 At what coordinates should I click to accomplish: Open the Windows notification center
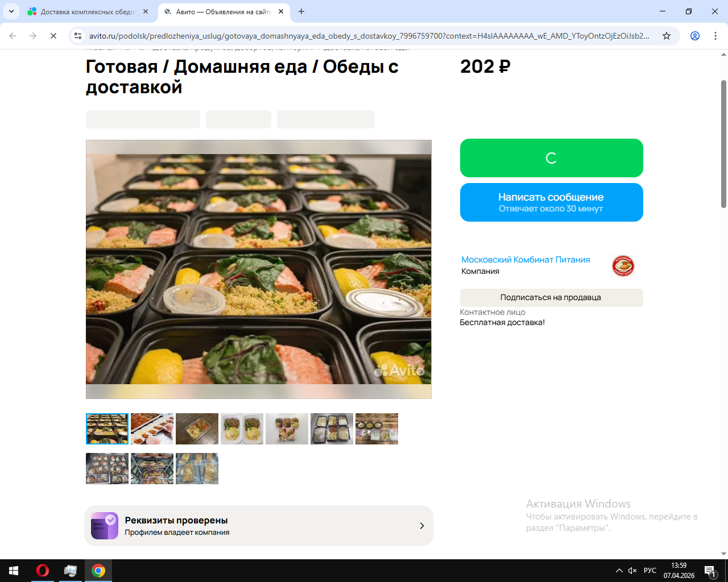tap(710, 571)
